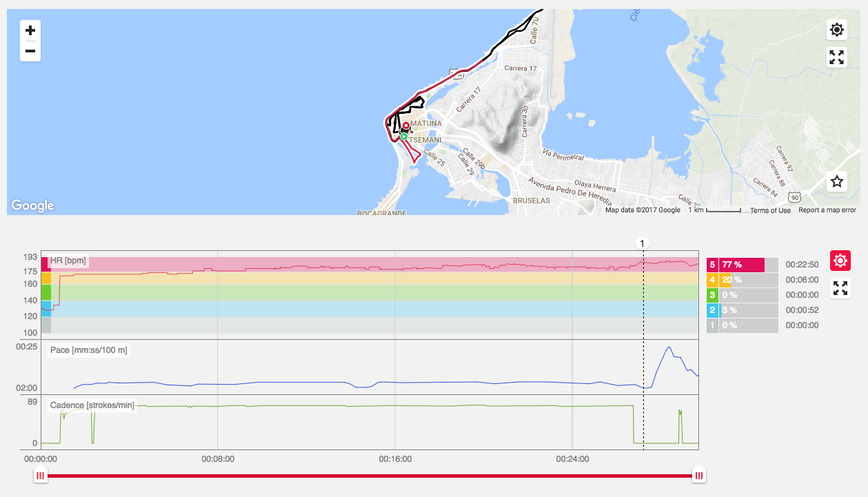Click Report a map error link
Viewport: 868px width, 497px height.
tap(827, 210)
